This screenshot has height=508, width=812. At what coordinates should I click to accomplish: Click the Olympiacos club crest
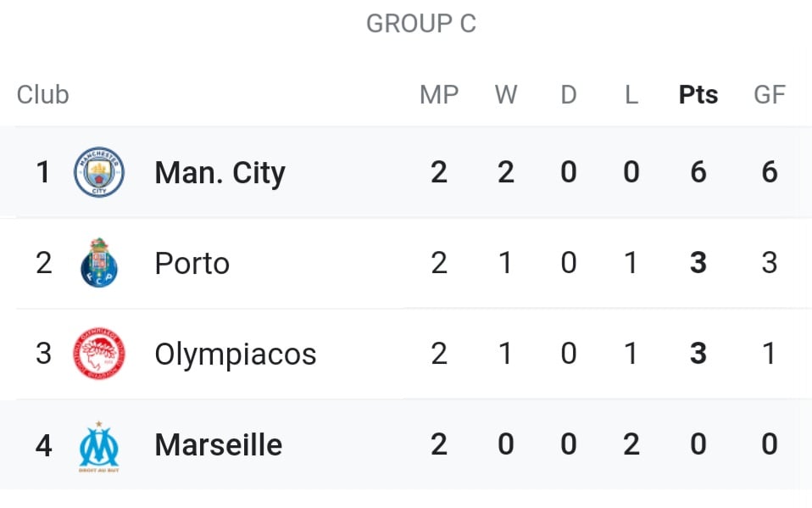[99, 354]
